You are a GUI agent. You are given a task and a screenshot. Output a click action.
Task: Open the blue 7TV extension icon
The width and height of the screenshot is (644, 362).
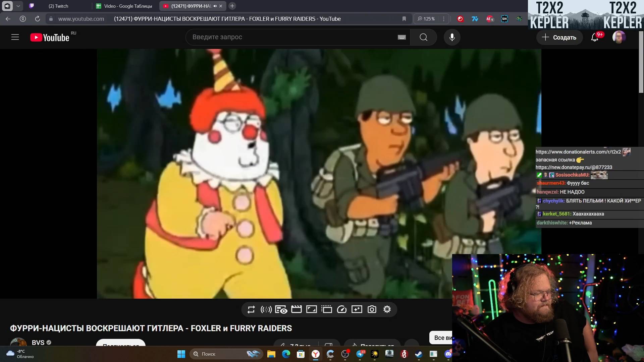pos(475,19)
